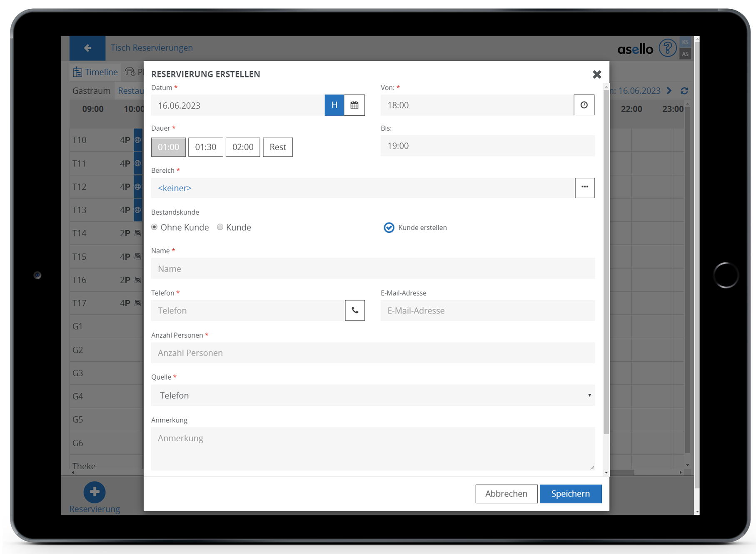This screenshot has width=756, height=554.
Task: Select the Ohne Kunde radio button
Action: (155, 227)
